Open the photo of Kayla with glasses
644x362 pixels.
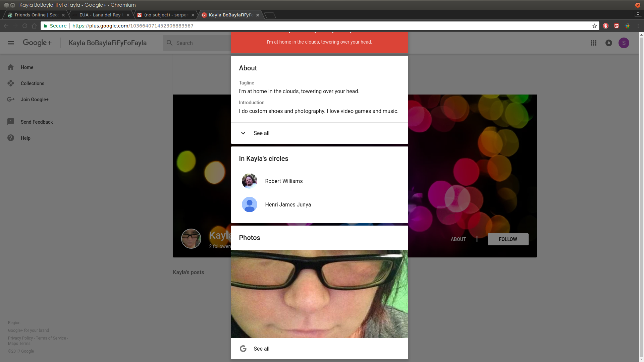[319, 294]
